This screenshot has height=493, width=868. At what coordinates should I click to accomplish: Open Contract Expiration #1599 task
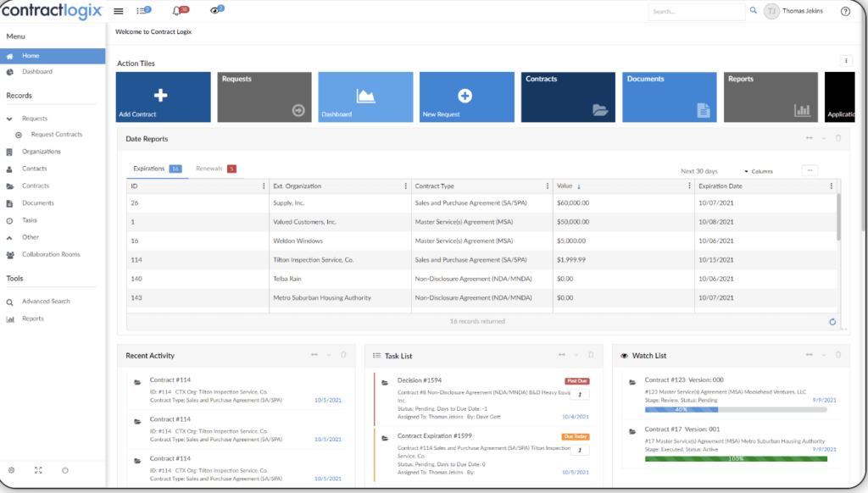(435, 436)
